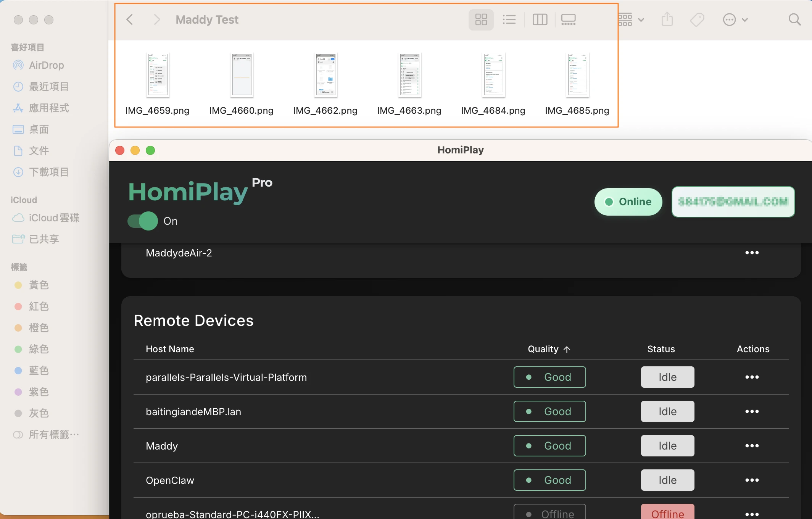Minimize the HomiPlay window
The height and width of the screenshot is (519, 812).
135,150
